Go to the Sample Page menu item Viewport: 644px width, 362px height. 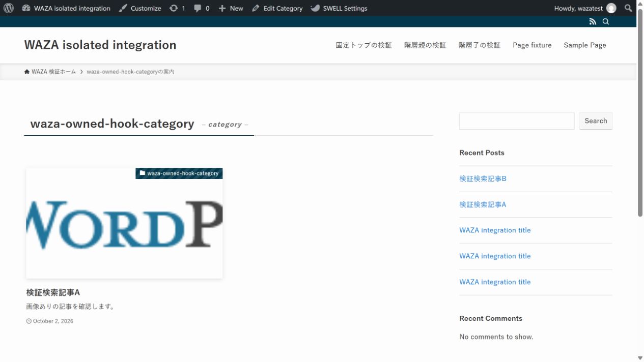[585, 45]
